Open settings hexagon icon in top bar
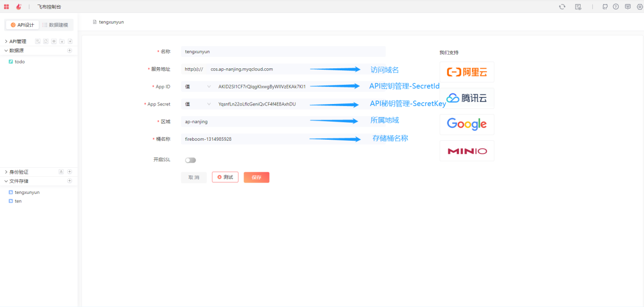Image resolution: width=644 pixels, height=307 pixels. [x=640, y=7]
